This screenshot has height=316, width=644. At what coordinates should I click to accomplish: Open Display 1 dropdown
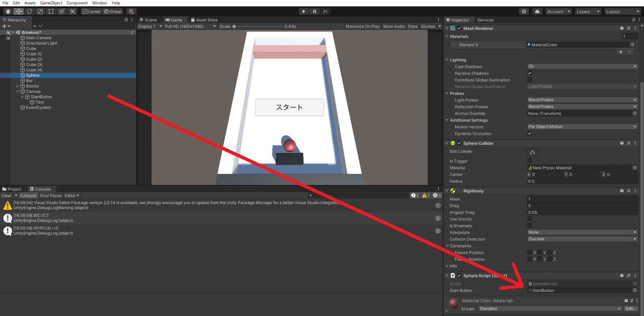click(x=149, y=26)
